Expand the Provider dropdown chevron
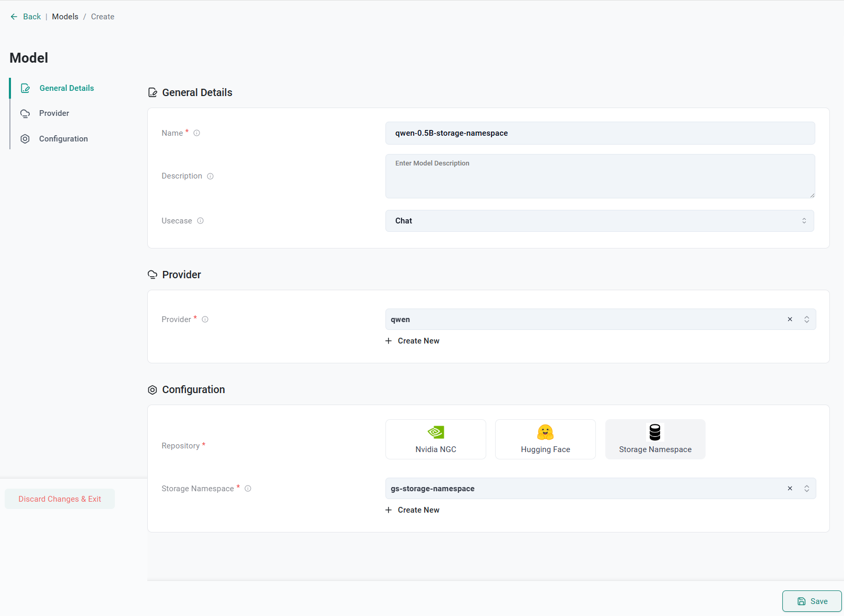844x616 pixels. [x=807, y=319]
